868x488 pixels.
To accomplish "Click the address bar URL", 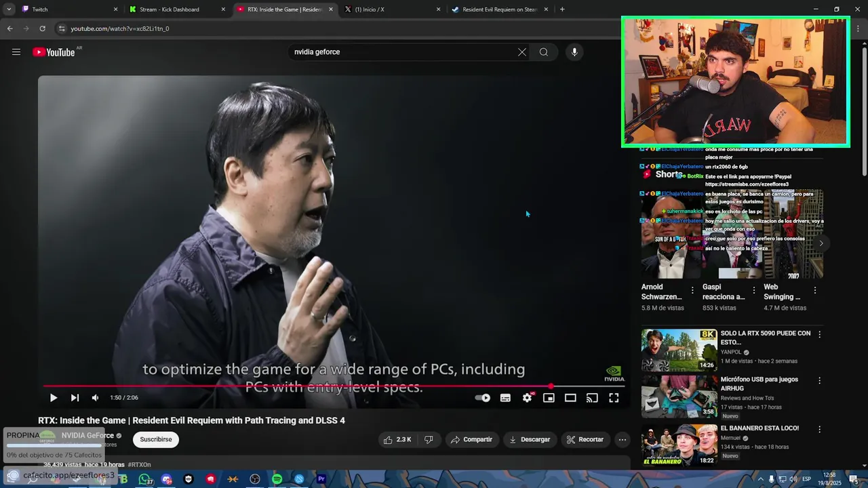I will tap(120, 28).
